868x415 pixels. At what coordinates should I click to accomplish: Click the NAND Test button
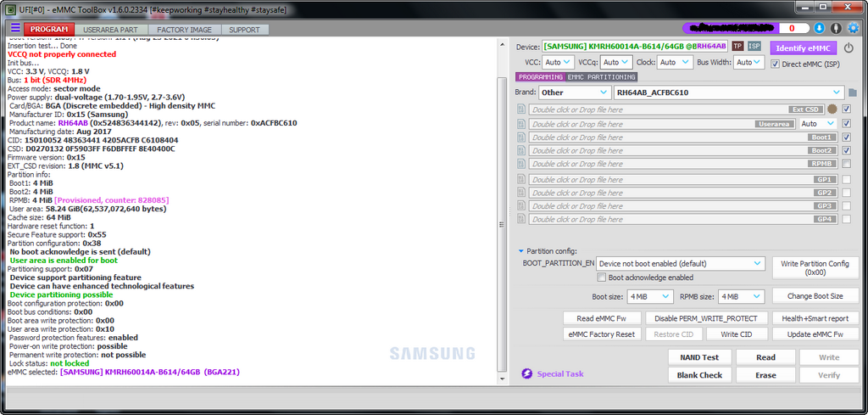click(x=699, y=357)
